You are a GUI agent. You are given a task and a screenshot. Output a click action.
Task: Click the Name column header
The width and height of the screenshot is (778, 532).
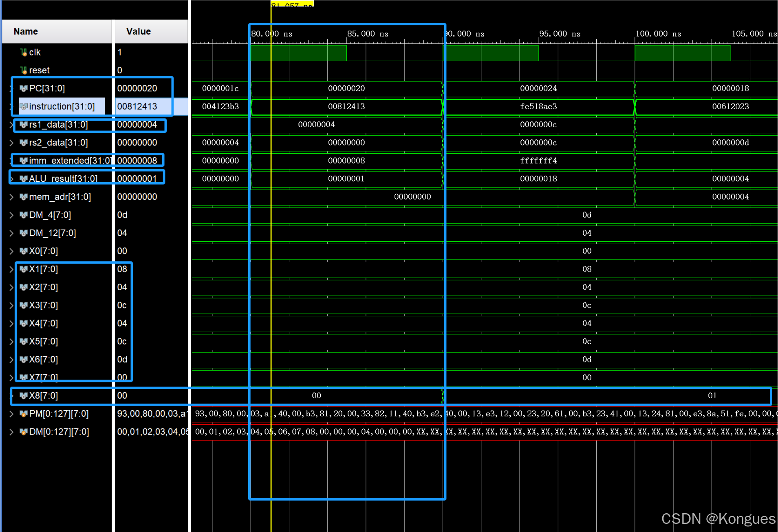tap(57, 31)
